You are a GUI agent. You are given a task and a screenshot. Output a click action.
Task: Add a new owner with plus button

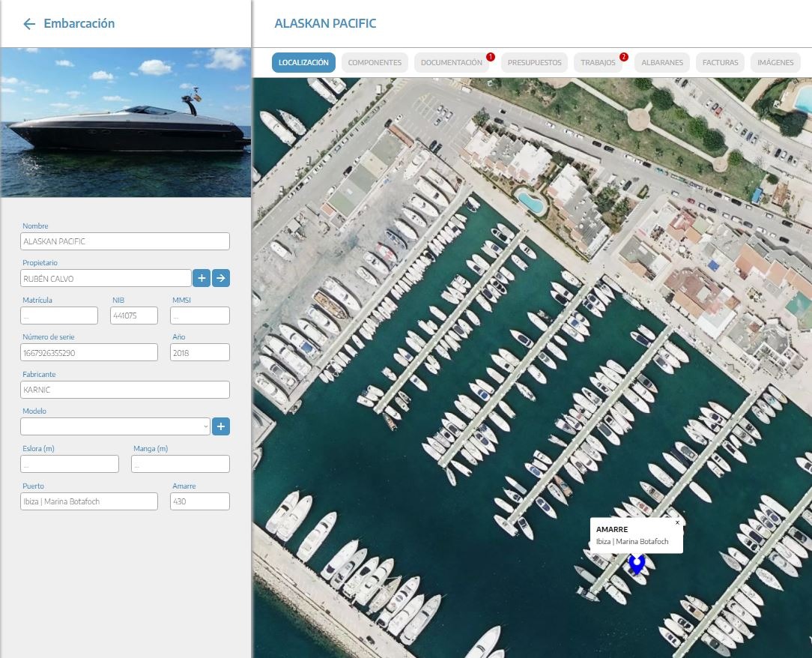tap(202, 278)
